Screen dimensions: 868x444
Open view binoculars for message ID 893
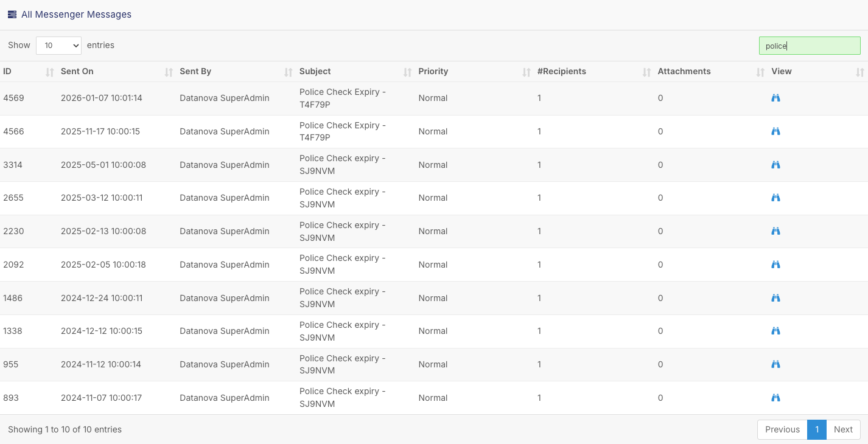[775, 398]
